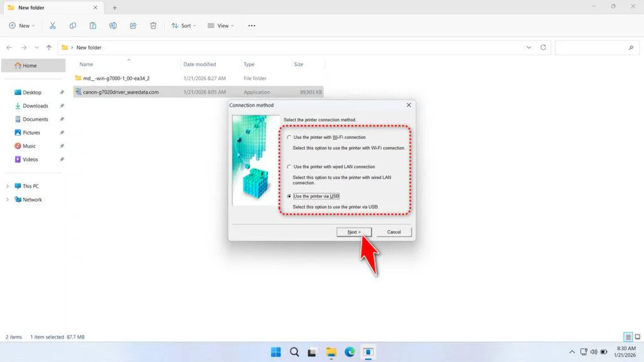Open the New dropdown menu
Image resolution: width=644 pixels, height=362 pixels.
tap(22, 25)
